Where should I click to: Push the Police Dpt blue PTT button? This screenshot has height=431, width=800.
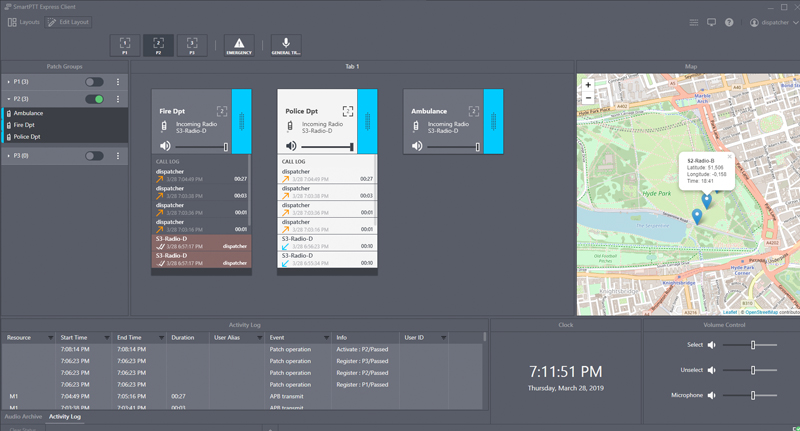pyautogui.click(x=367, y=121)
